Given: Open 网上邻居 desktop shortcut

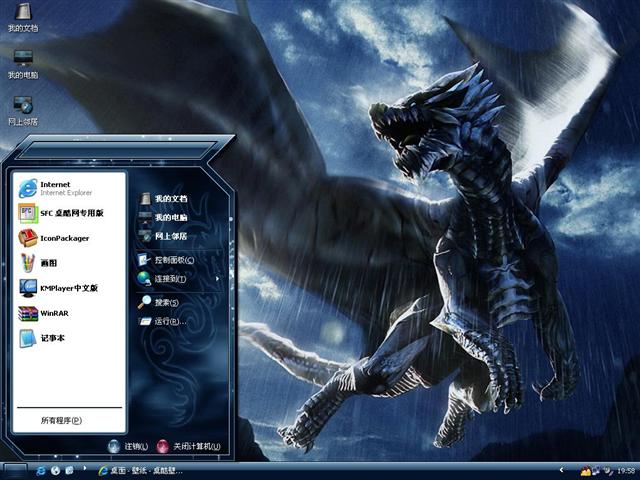Looking at the screenshot, I should click(x=23, y=110).
